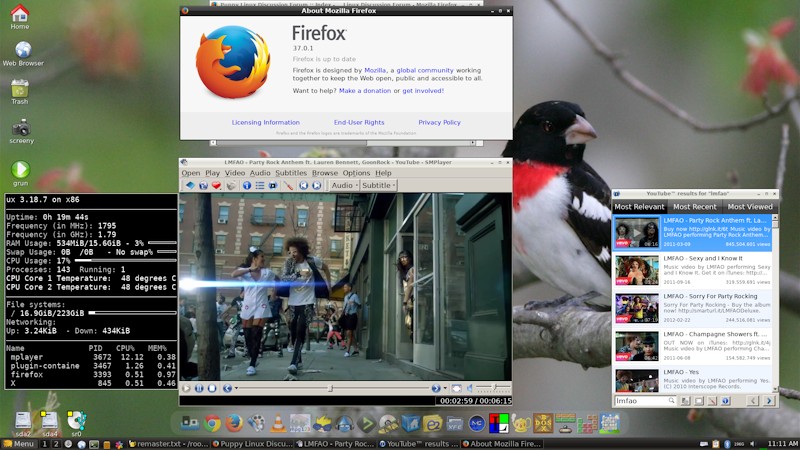The image size is (800, 450).
Task: Open the Browse menu in SMPlayer
Action: coord(324,173)
